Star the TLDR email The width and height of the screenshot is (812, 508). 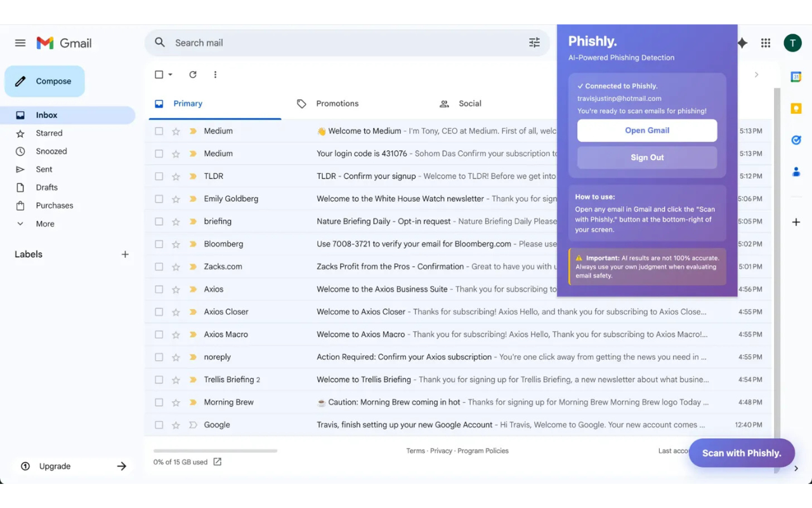176,177
